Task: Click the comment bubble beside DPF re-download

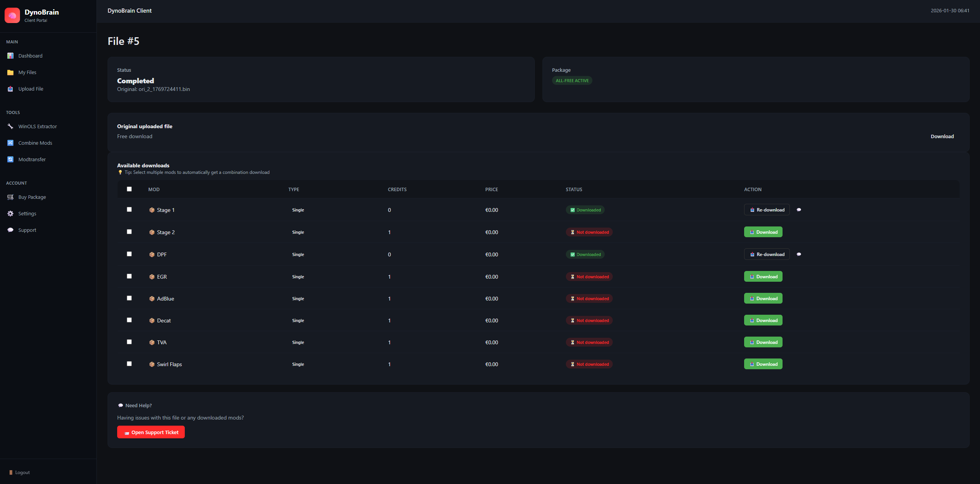Action: click(799, 254)
